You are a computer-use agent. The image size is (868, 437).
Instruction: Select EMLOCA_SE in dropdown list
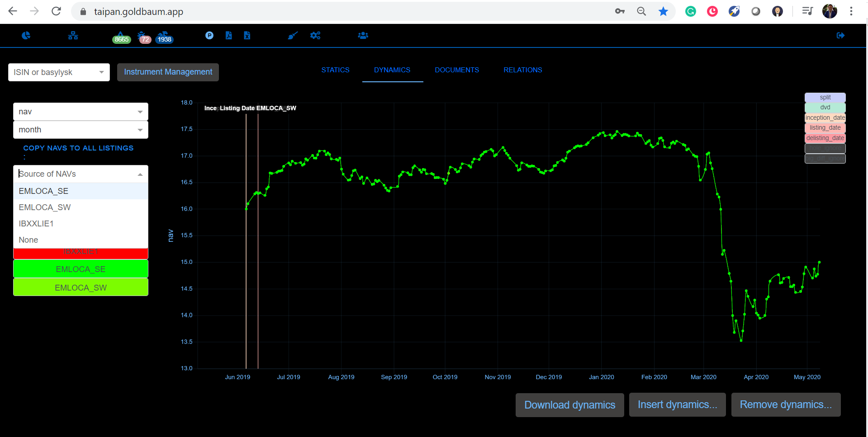[x=81, y=191]
